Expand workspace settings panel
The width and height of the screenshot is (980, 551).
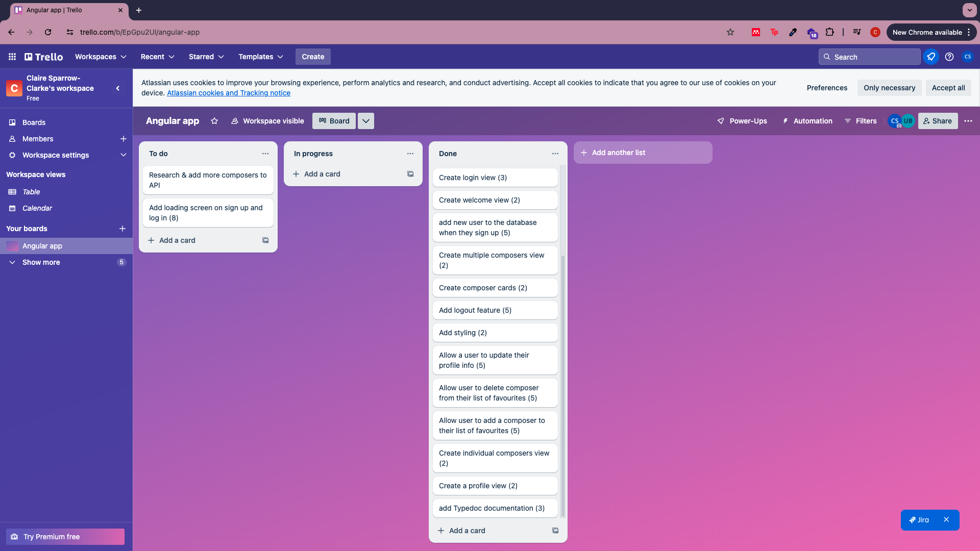[122, 155]
